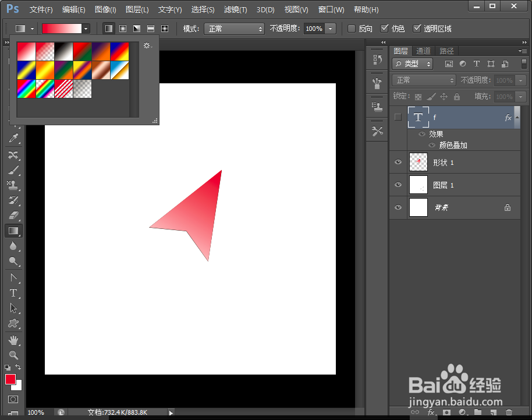The height and width of the screenshot is (420, 532).
Task: Open the Layers panel flyout menu
Action: 523,51
